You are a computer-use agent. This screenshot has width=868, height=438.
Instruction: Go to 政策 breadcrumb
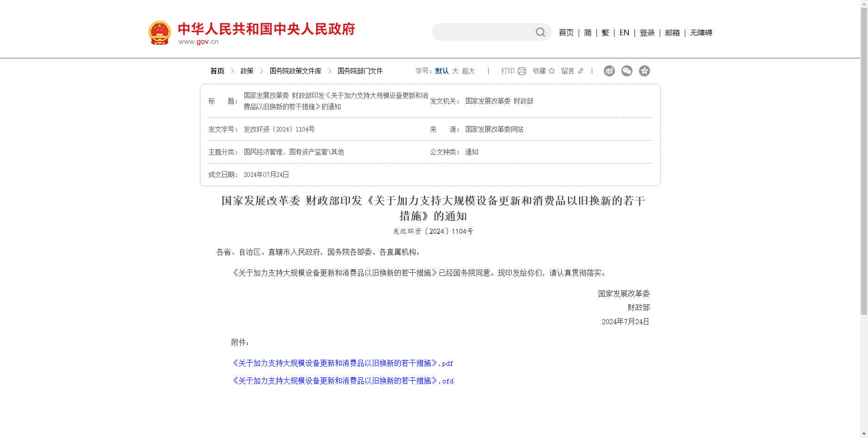(247, 71)
